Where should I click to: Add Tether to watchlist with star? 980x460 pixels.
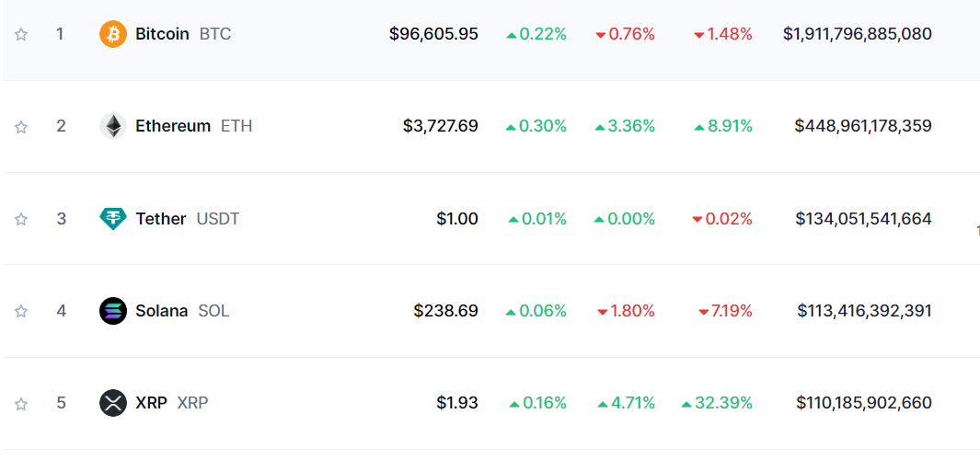[21, 219]
